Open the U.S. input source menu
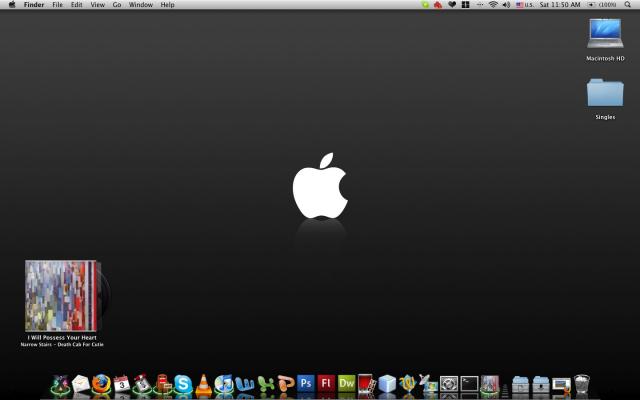Screen dimensions: 640x400 pyautogui.click(x=524, y=4)
